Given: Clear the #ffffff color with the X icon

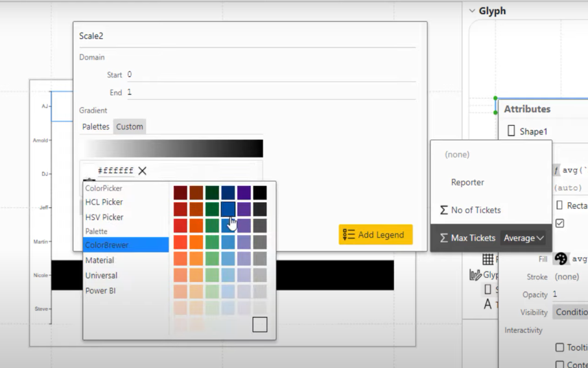Looking at the screenshot, I should [x=142, y=171].
